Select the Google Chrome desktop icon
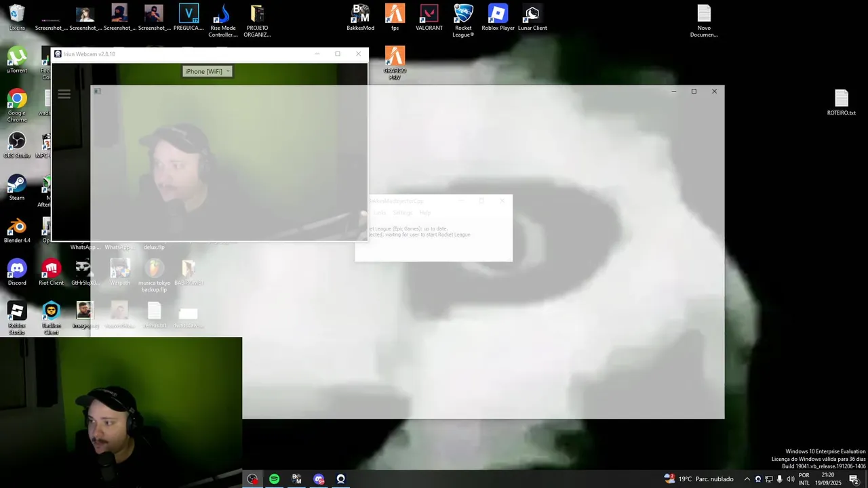The image size is (868, 488). [17, 106]
